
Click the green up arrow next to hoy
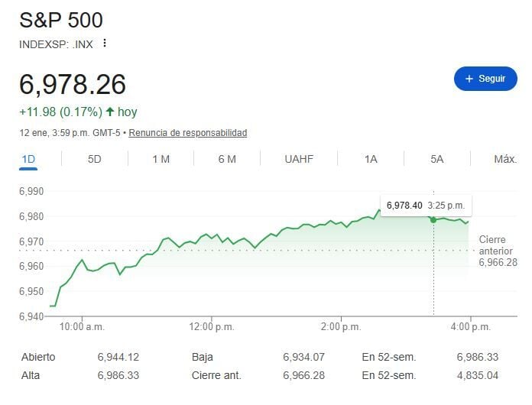click(110, 112)
